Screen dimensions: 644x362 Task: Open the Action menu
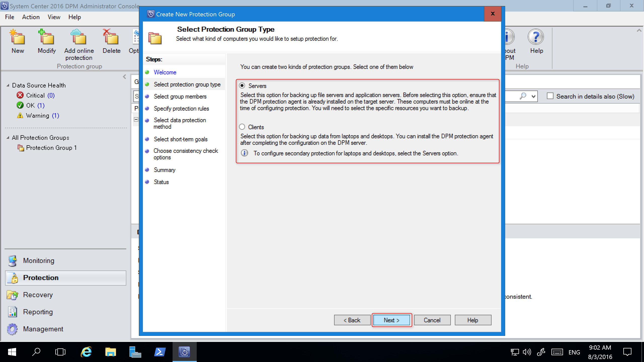coord(30,17)
